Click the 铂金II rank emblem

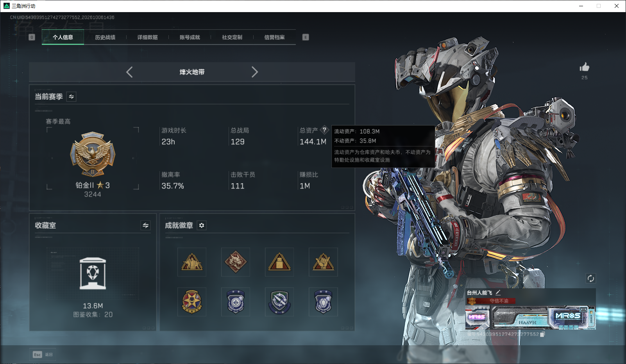pos(93,155)
